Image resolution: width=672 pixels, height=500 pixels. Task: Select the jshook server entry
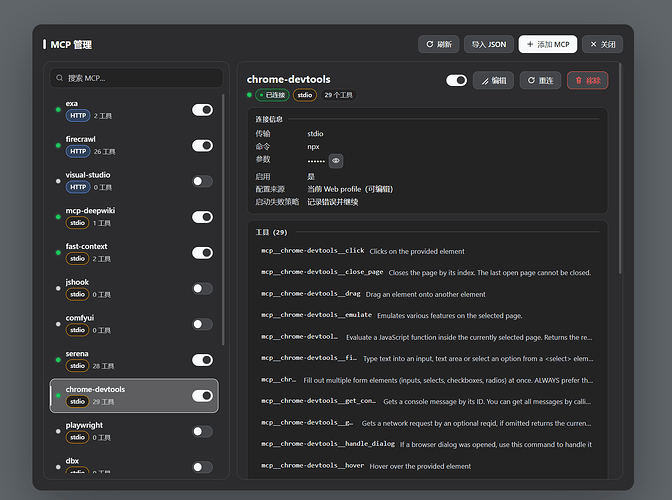coord(134,288)
